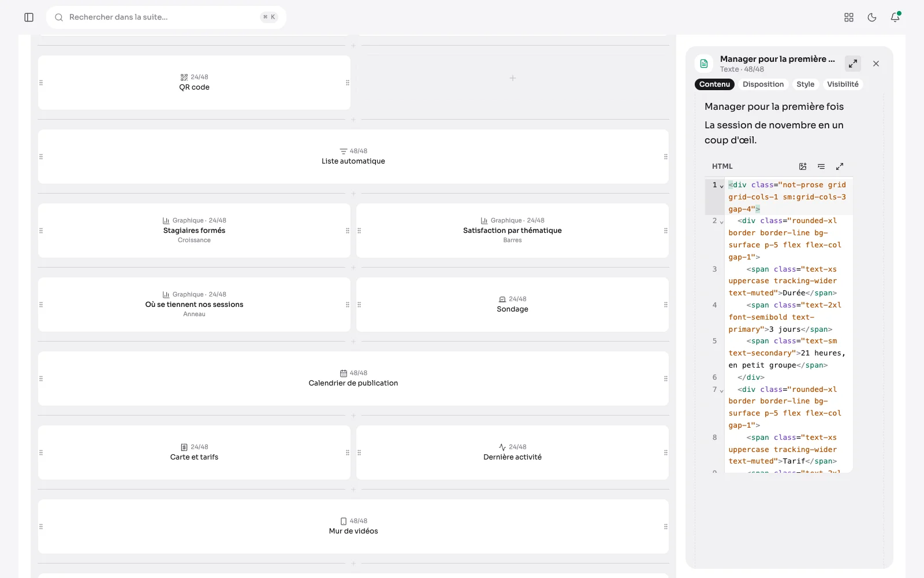Click the 'La session de novembre' paragraph
This screenshot has width=924, height=578.
(774, 132)
